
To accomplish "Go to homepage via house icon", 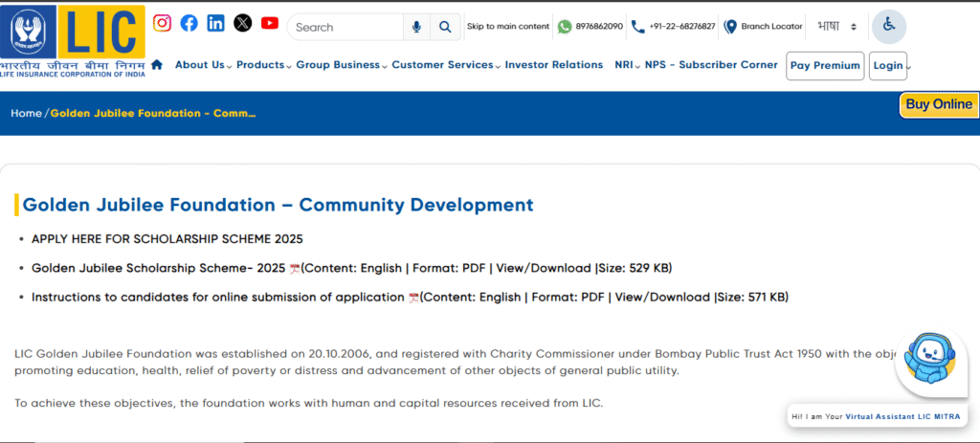I will click(157, 65).
